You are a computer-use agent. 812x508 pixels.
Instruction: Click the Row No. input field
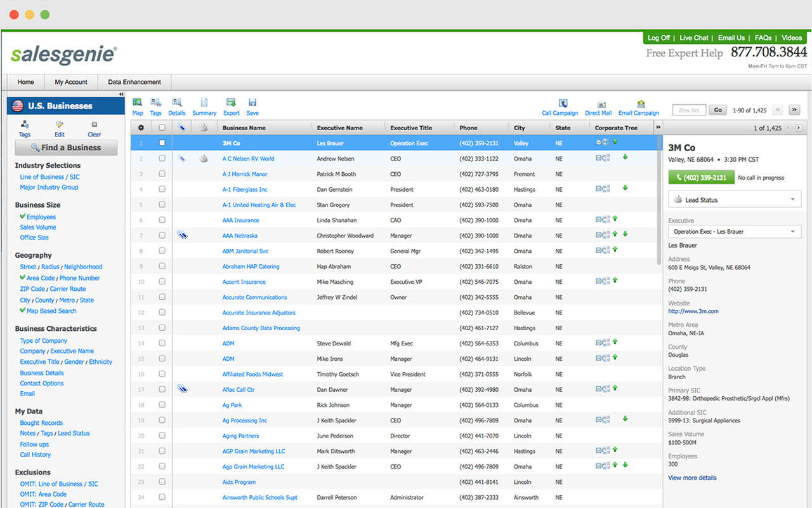[x=688, y=110]
